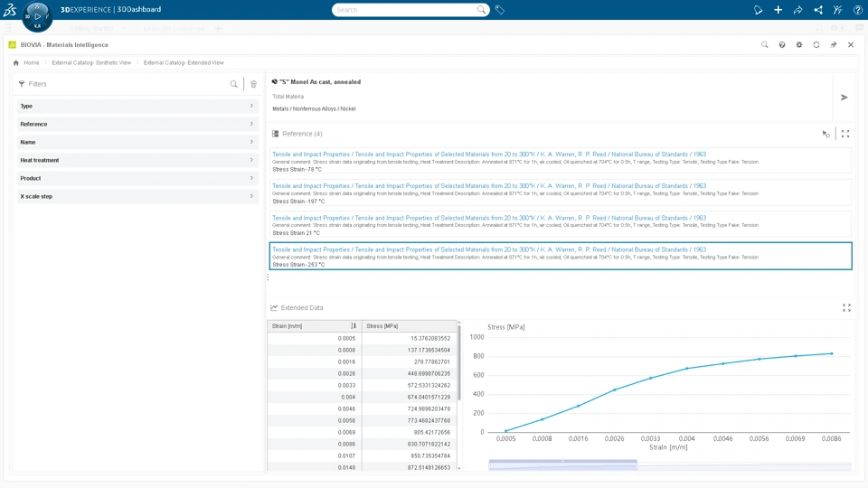Image resolution: width=868 pixels, height=488 pixels.
Task: Click the widget search magnifier icon
Action: [x=765, y=45]
